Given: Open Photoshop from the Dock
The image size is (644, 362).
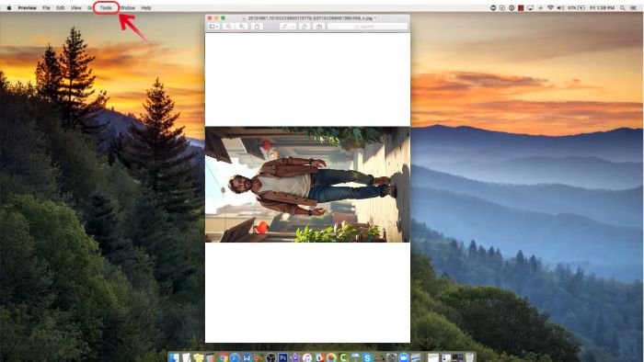Looking at the screenshot, I should pyautogui.click(x=283, y=357).
